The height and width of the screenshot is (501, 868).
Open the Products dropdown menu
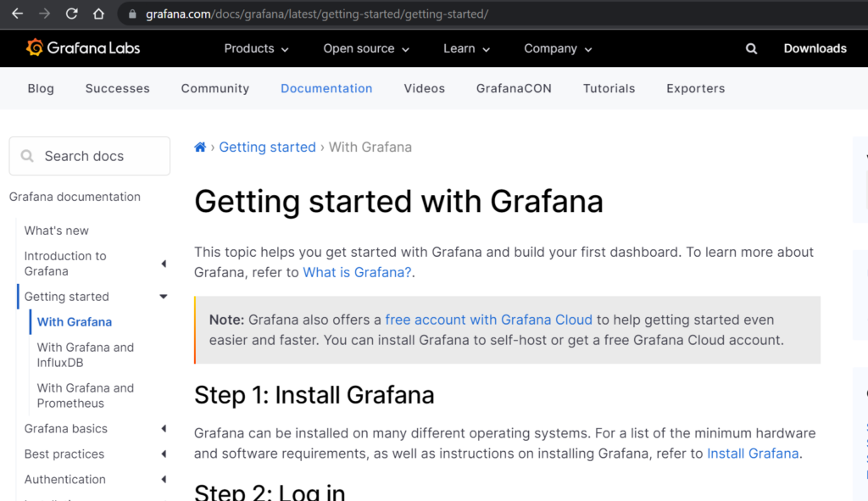coord(256,49)
